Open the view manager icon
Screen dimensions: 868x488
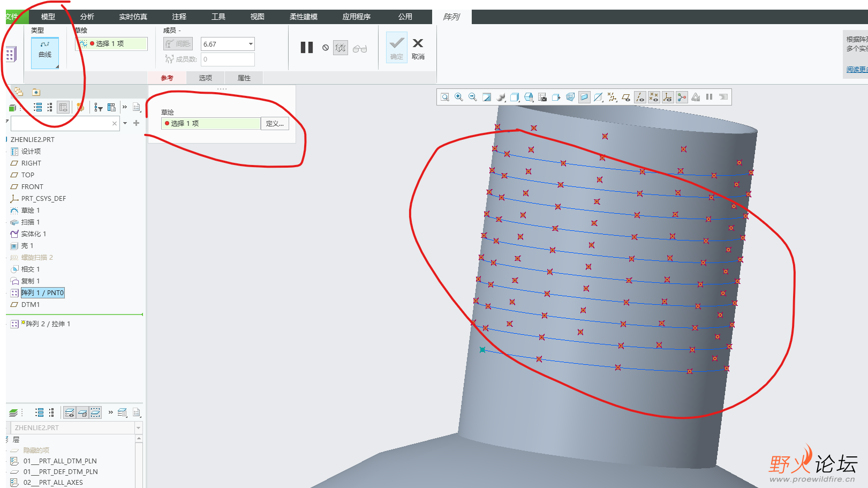point(529,97)
